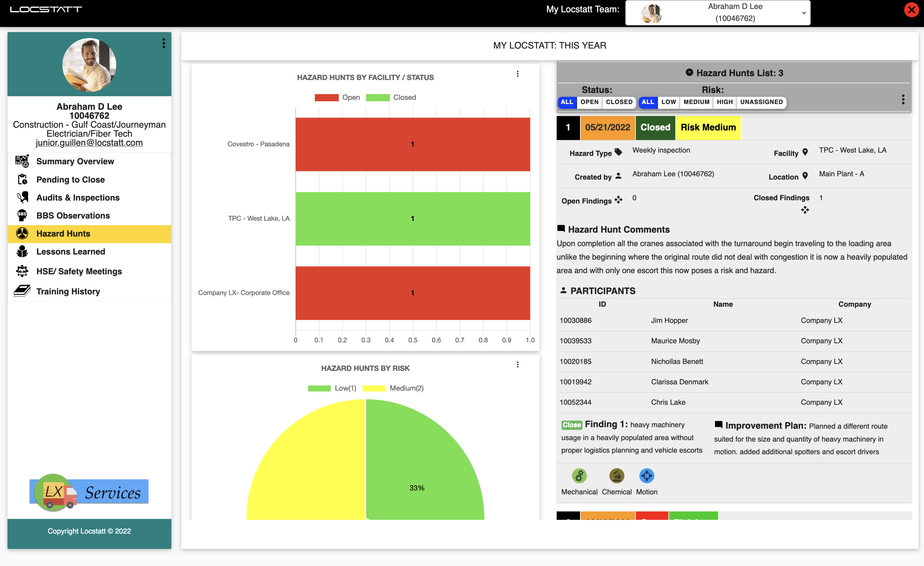This screenshot has width=924, height=566.
Task: Open Training History from the sidebar
Action: [68, 291]
